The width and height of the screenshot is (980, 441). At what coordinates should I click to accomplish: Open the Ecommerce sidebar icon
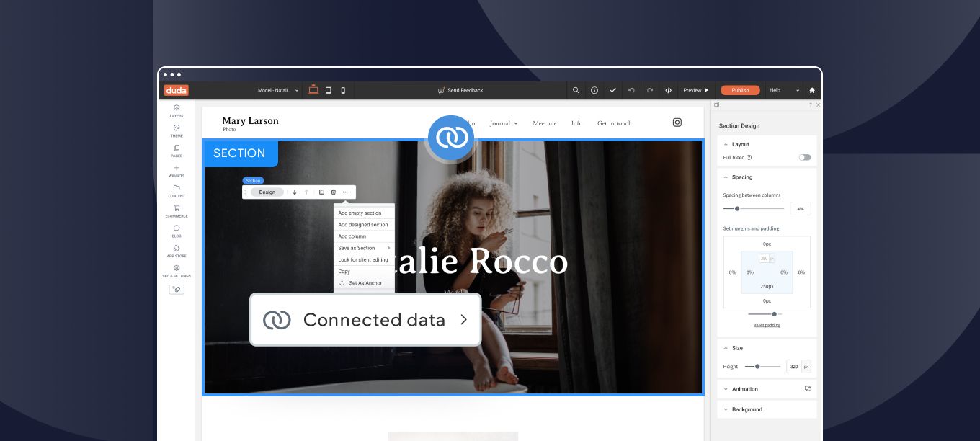(177, 210)
